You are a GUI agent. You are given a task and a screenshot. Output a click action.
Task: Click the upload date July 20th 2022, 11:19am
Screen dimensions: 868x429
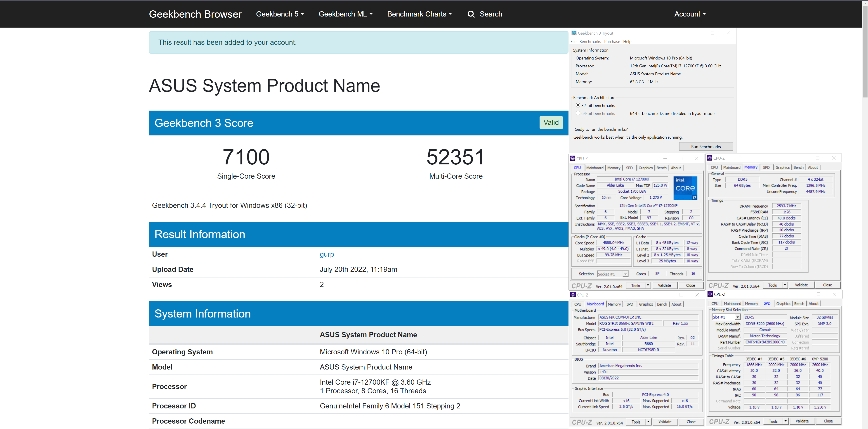358,270
